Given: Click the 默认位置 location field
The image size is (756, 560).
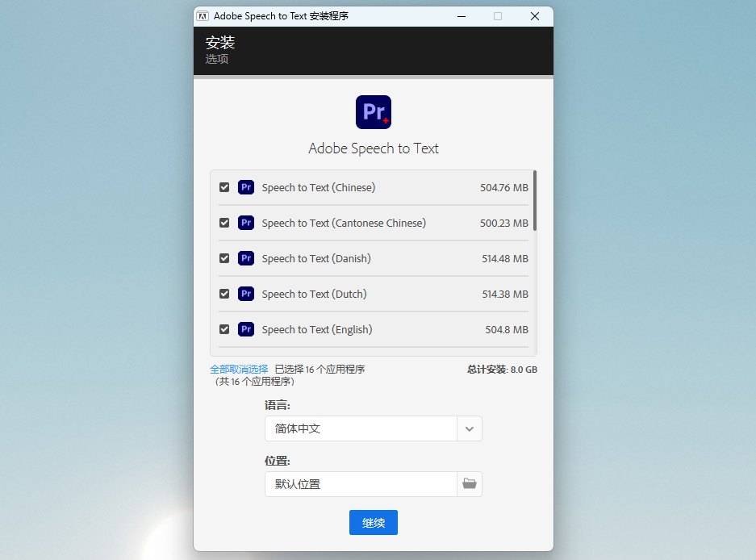Looking at the screenshot, I should click(361, 484).
